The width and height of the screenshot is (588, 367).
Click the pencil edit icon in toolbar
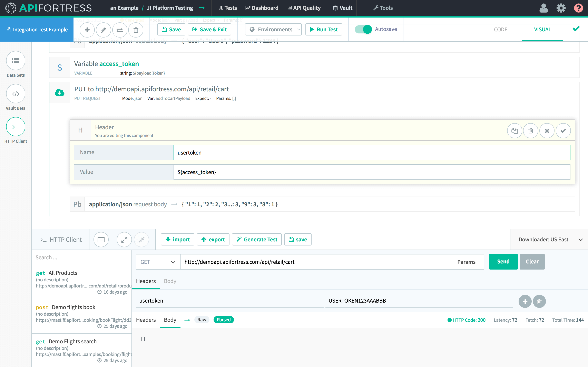coord(103,30)
